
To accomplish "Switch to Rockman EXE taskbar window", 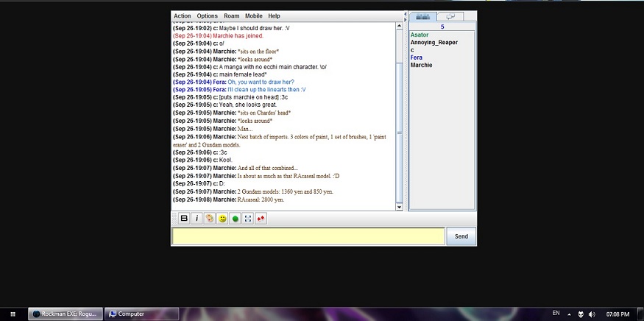I will pos(66,314).
